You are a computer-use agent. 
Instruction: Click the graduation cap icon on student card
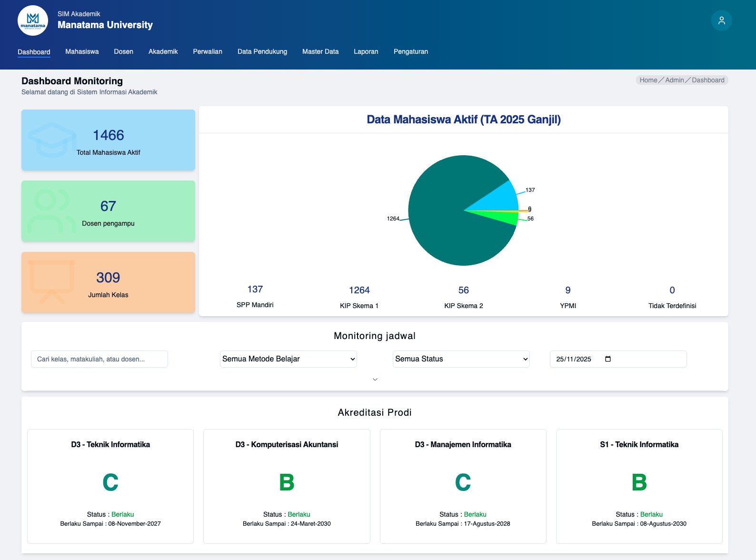tap(51, 140)
